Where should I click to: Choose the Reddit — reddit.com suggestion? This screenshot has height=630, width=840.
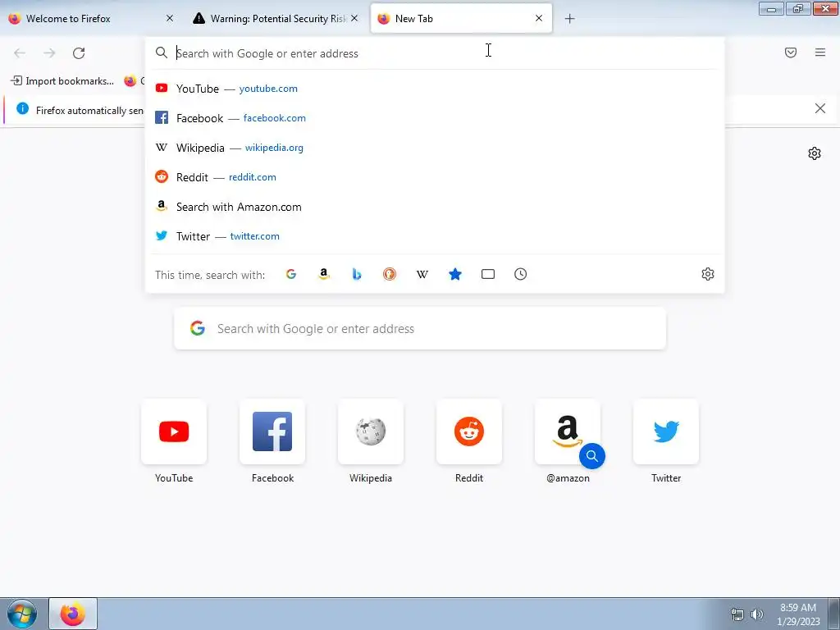pyautogui.click(x=435, y=177)
